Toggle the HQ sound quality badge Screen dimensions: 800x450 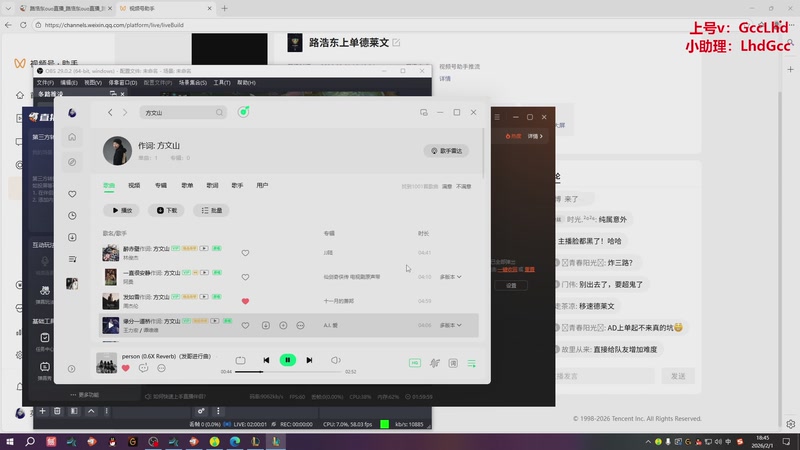coord(415,363)
